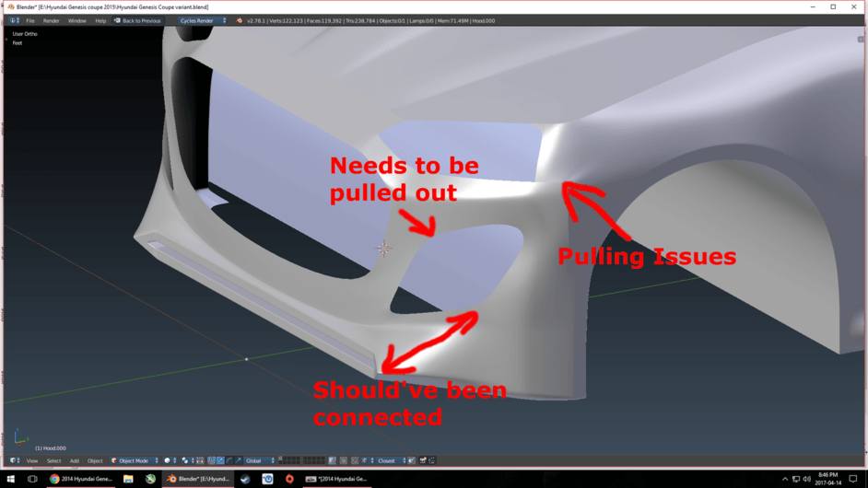Image resolution: width=868 pixels, height=488 pixels.
Task: Enable the first scene layer button
Action: (281, 459)
